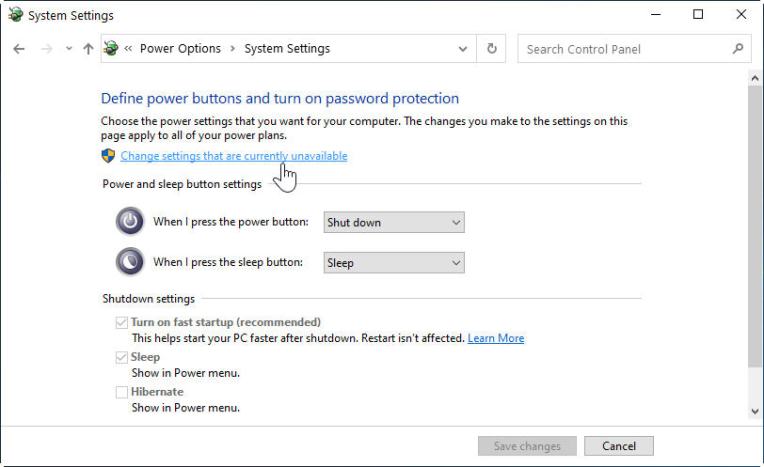This screenshot has width=764, height=467.
Task: Toggle Turn on fast startup checkbox
Action: [x=122, y=322]
